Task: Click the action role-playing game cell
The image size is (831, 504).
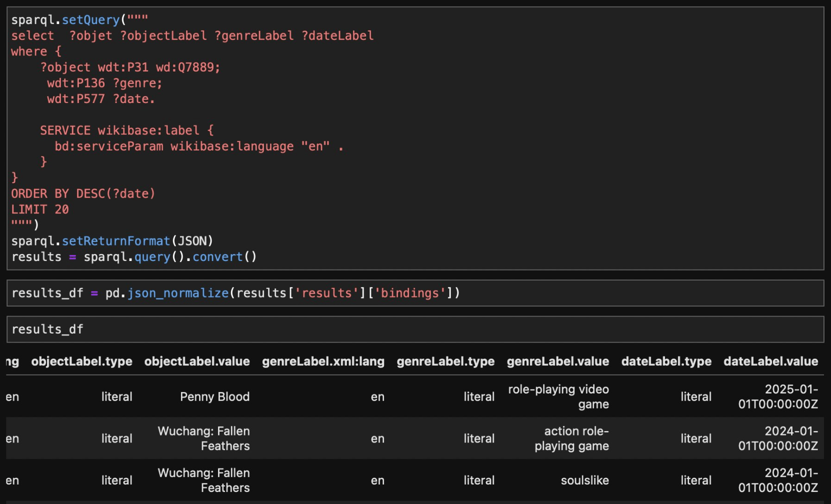Action: (x=571, y=438)
